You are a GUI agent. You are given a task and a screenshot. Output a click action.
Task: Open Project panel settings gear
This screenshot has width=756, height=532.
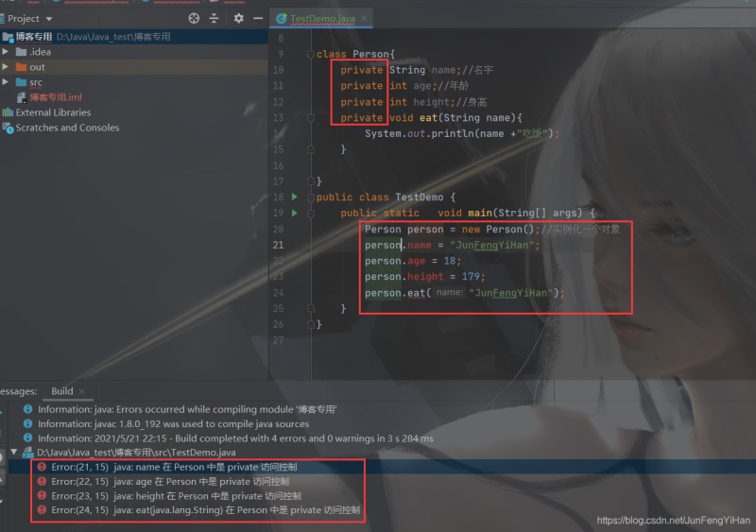(238, 18)
